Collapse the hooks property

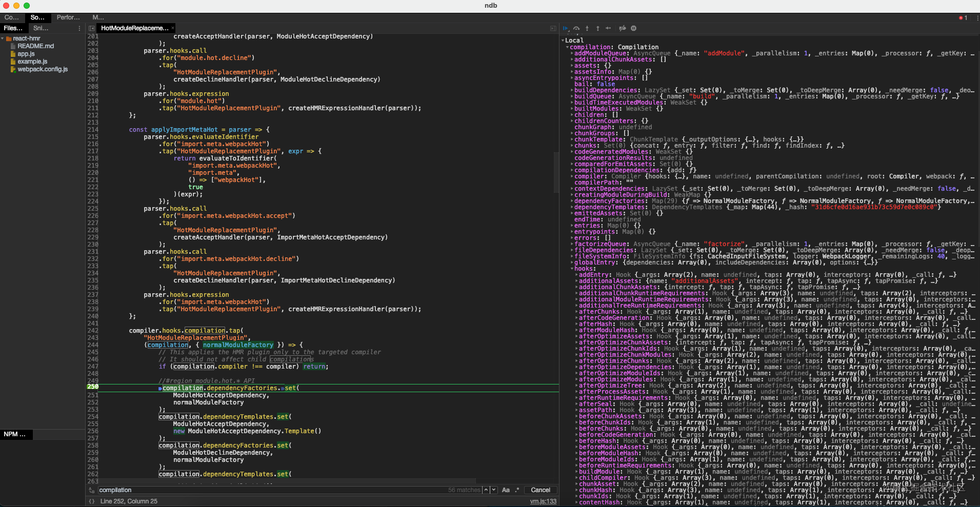pos(572,269)
